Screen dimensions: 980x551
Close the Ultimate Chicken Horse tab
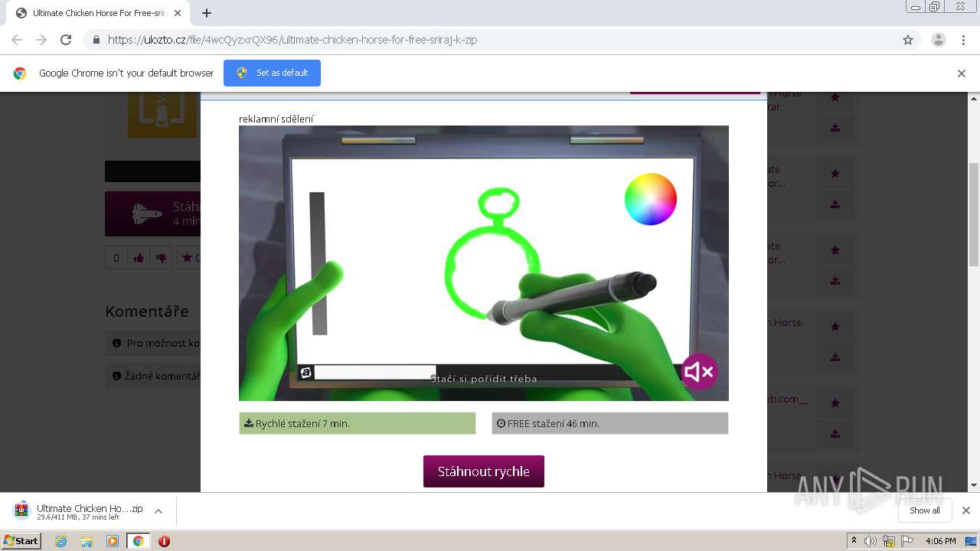coord(178,13)
